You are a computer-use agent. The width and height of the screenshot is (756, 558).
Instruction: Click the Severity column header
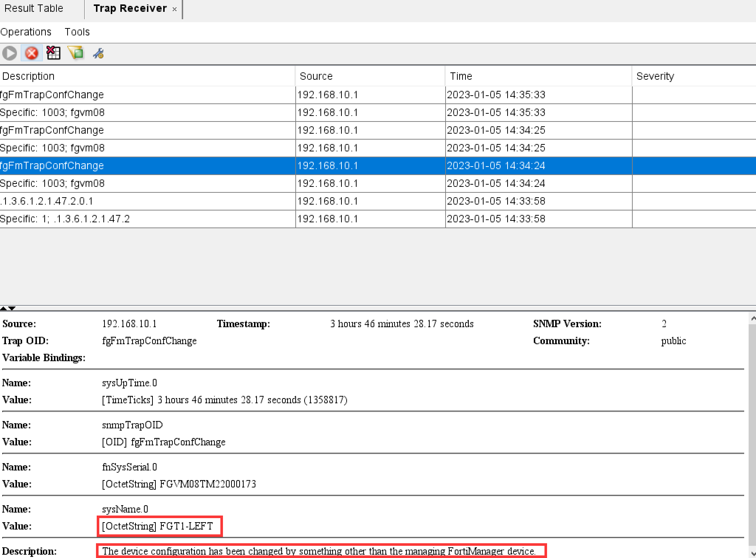click(x=693, y=76)
